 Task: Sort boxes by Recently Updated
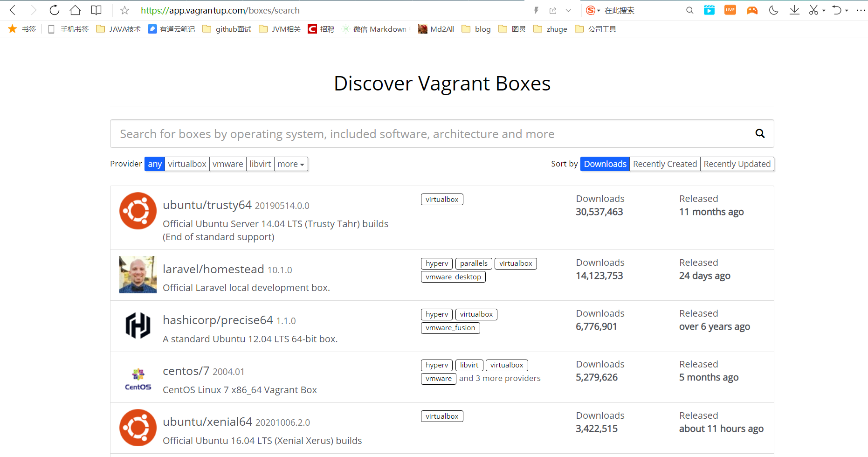tap(737, 164)
